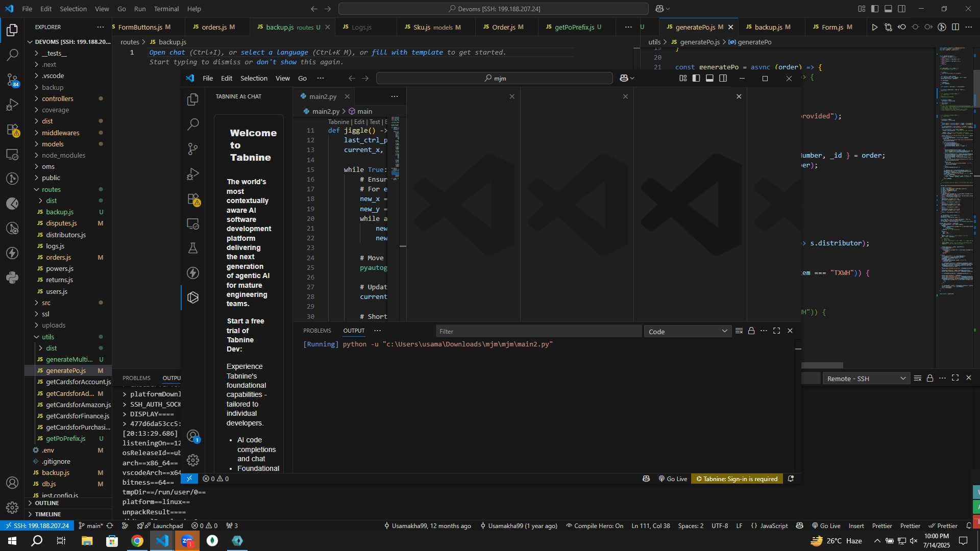Click notifications bell in mjm status bar
The height and width of the screenshot is (551, 980).
tap(791, 479)
